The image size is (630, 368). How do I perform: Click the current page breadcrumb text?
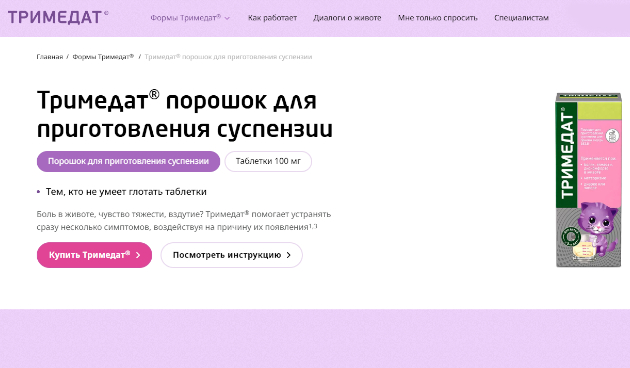[x=228, y=57]
